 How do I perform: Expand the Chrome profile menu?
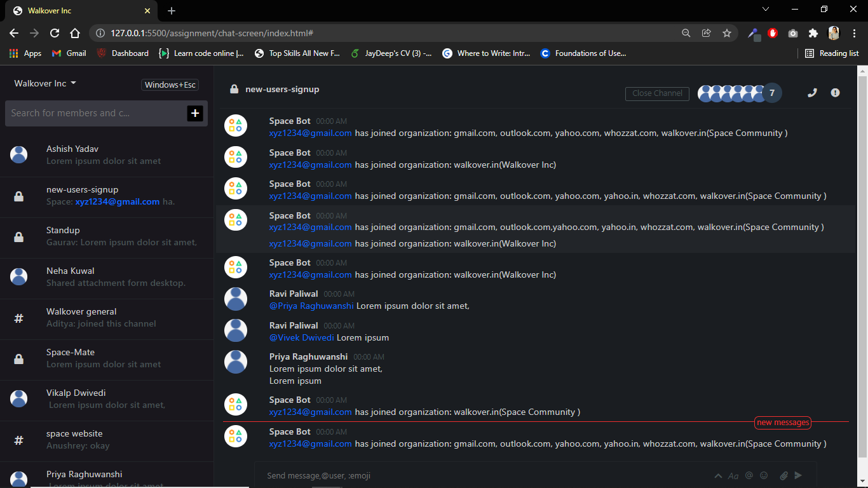833,33
